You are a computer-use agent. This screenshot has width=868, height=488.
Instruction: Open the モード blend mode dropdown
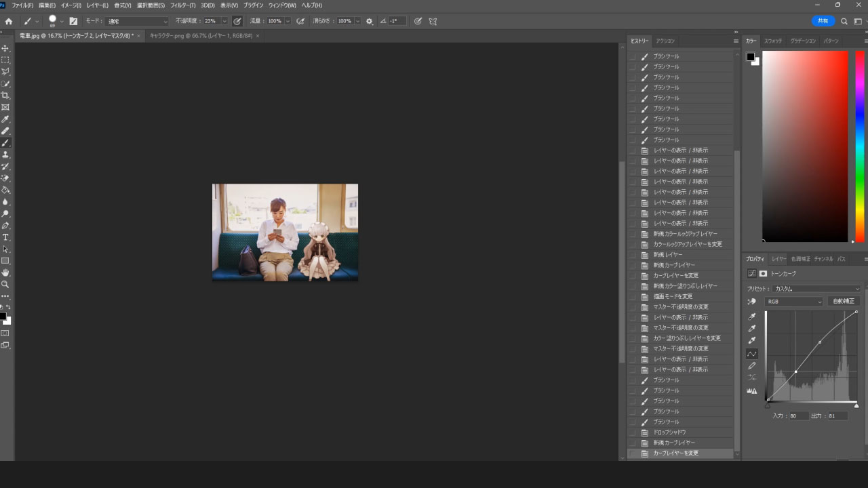click(136, 21)
